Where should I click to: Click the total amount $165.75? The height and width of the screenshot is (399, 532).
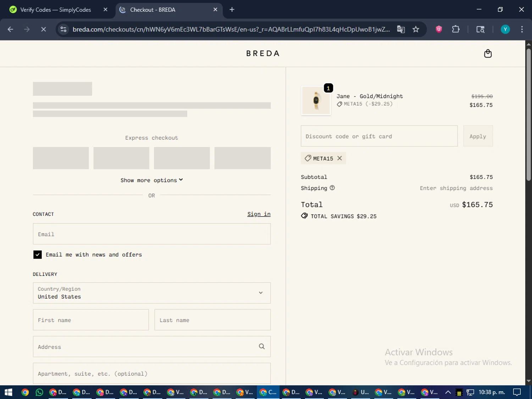477,205
